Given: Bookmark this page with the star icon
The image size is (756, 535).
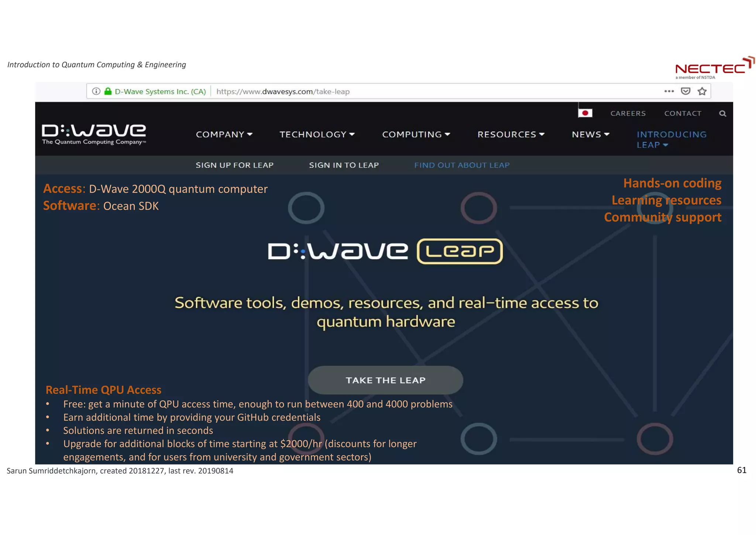Looking at the screenshot, I should 702,91.
